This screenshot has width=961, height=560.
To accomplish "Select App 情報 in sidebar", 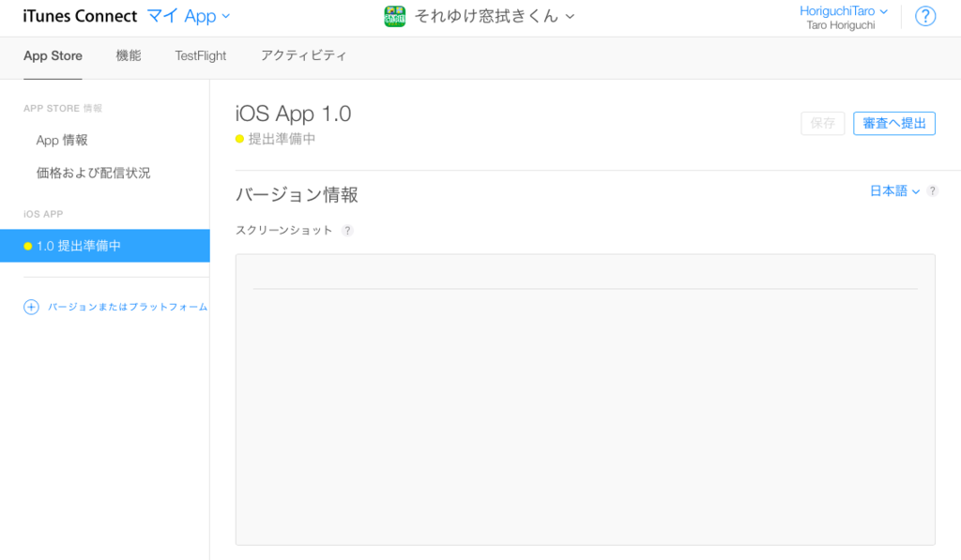I will (62, 141).
